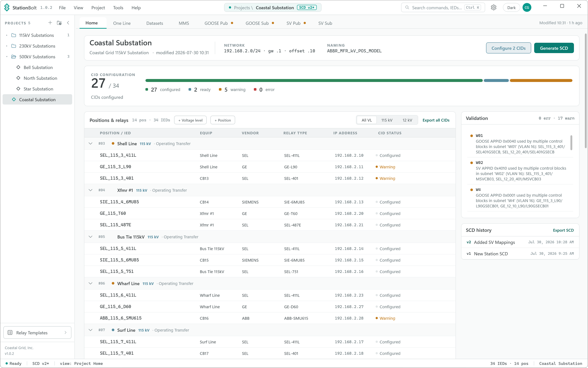Image resolution: width=588 pixels, height=368 pixels.
Task: Click the W02 validation warning dot
Action: coord(471,163)
